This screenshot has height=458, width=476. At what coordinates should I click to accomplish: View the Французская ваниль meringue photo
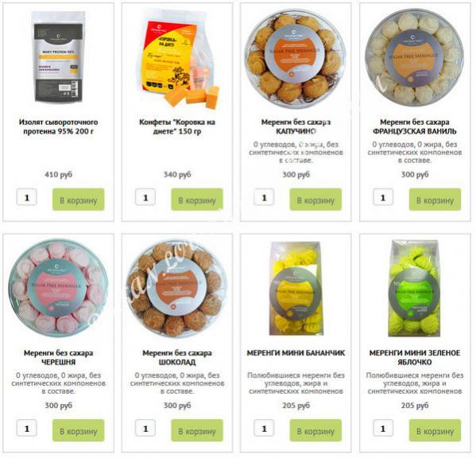[x=414, y=57]
